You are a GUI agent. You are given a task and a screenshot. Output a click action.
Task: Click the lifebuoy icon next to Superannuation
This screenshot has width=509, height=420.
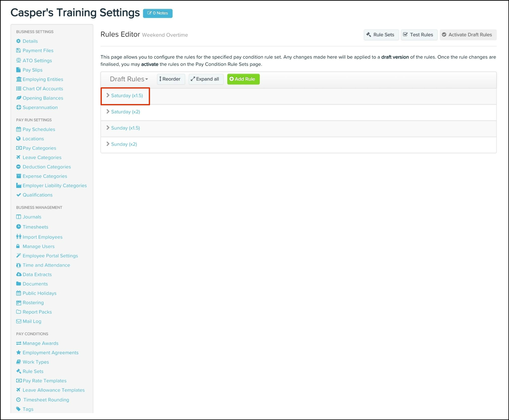click(x=19, y=107)
